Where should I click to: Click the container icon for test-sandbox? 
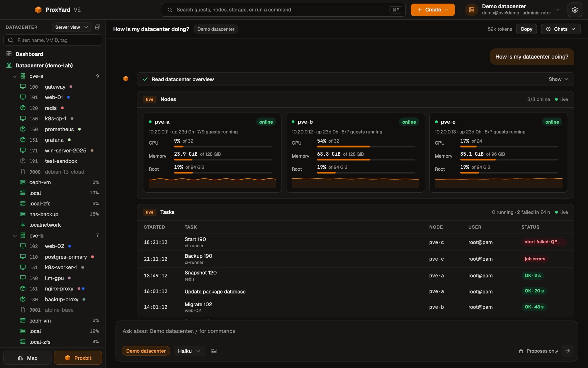point(23,161)
